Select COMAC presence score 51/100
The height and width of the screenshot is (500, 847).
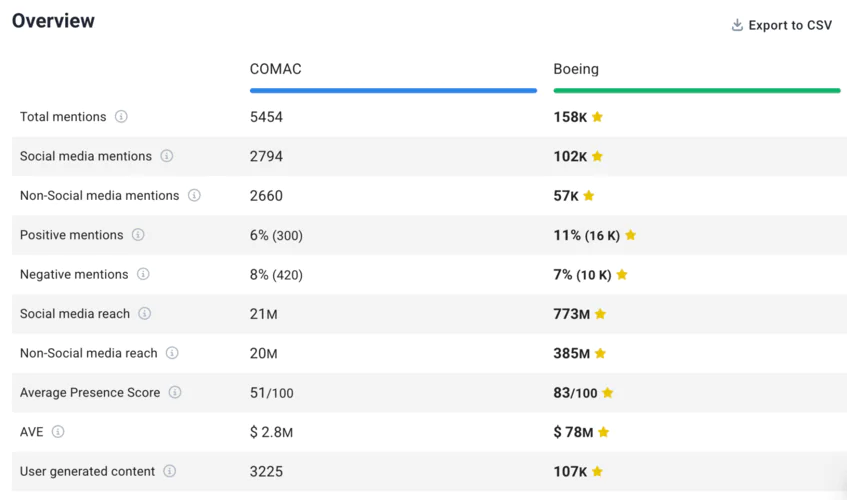click(272, 393)
